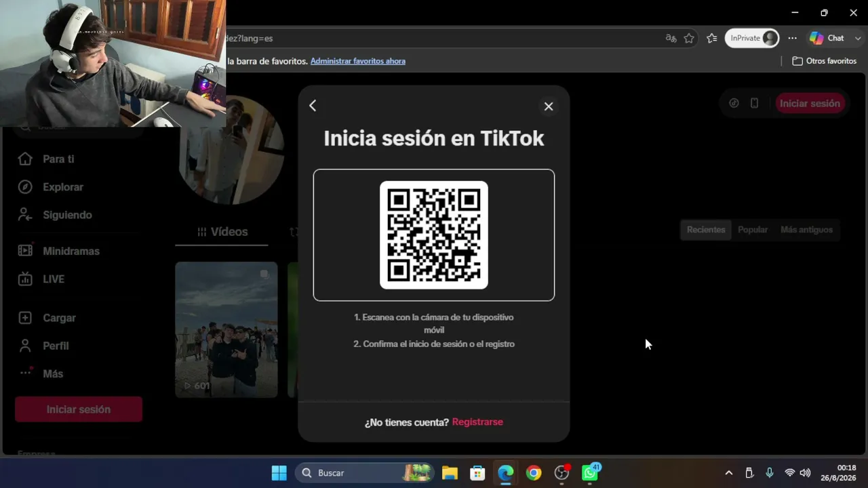Open WhatsApp from the taskbar
This screenshot has height=488, width=868.
[590, 472]
